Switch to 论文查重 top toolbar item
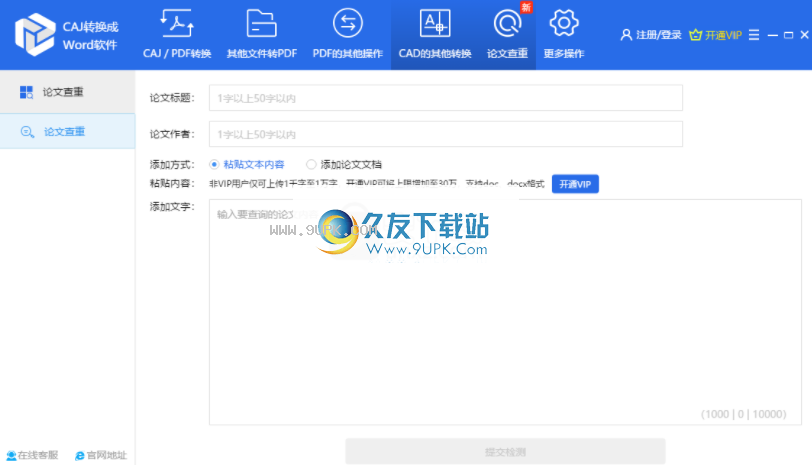This screenshot has width=812, height=465. [507, 34]
